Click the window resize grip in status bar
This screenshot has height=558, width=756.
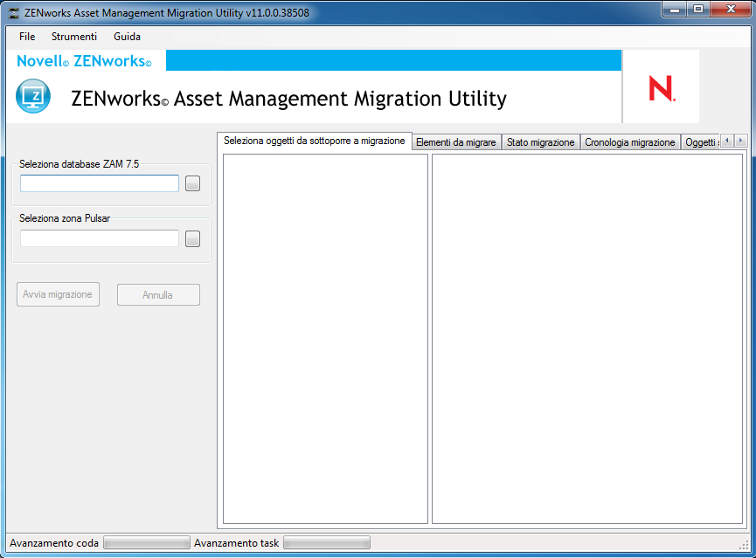744,545
